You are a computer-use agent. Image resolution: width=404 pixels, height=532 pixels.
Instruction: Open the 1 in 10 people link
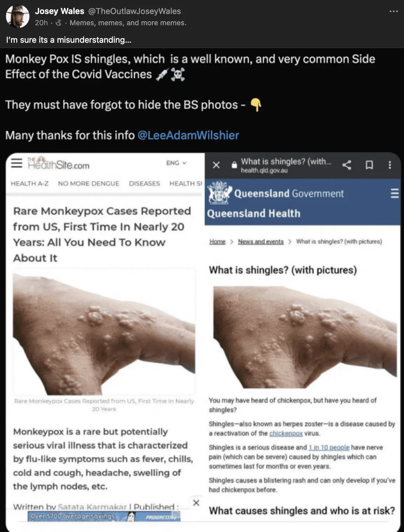tap(329, 448)
